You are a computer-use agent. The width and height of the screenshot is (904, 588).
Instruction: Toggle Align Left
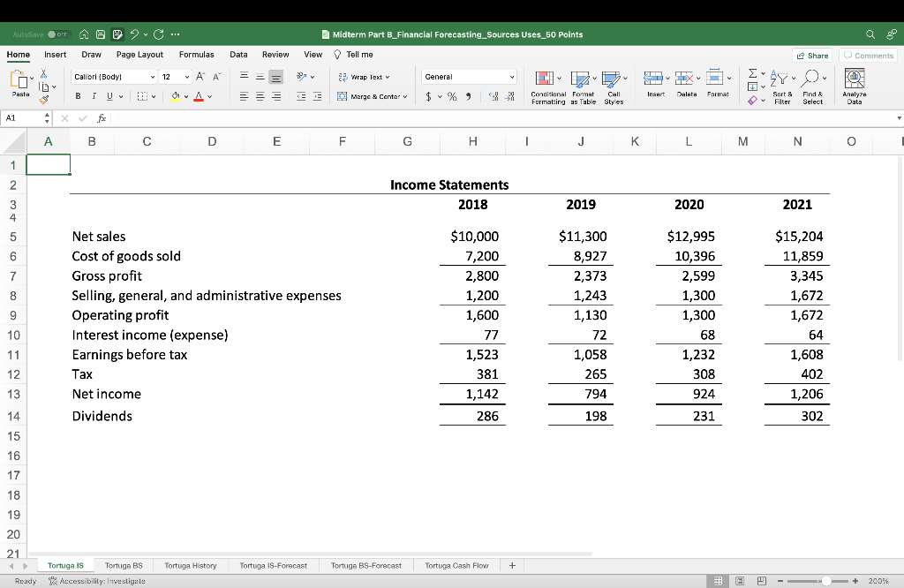coord(244,96)
